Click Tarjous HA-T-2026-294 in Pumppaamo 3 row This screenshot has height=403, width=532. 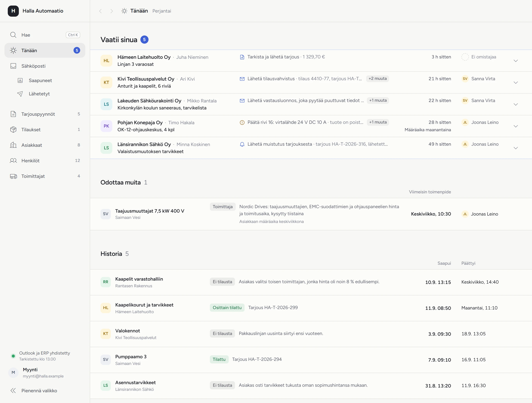pos(257,359)
